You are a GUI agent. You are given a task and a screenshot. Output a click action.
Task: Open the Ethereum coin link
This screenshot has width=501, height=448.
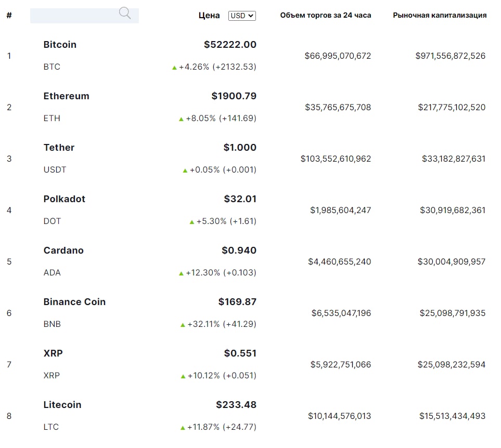tap(66, 96)
